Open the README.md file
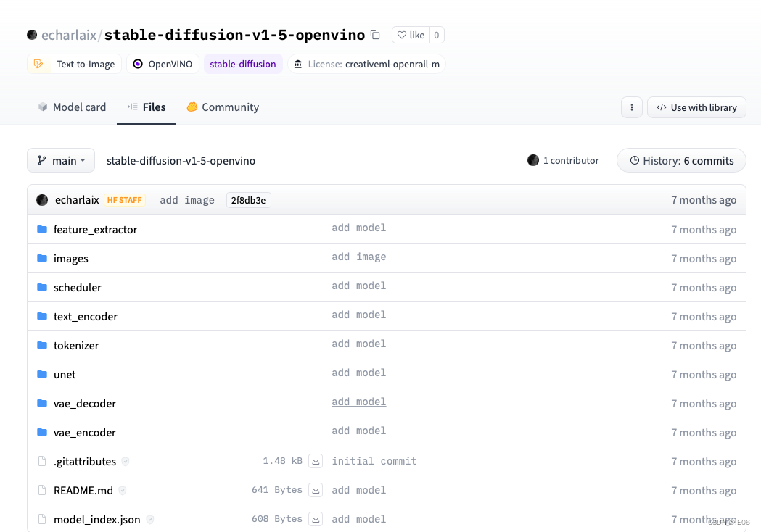 83,491
